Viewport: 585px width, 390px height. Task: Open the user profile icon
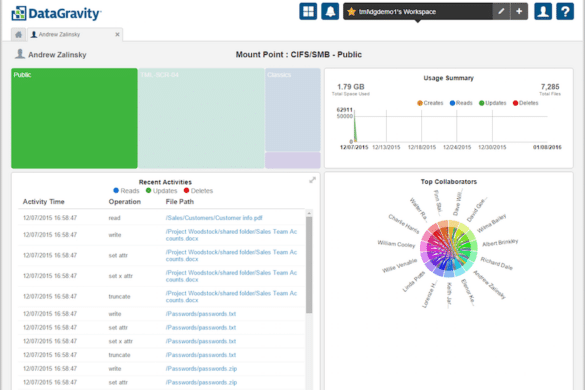[x=543, y=12]
